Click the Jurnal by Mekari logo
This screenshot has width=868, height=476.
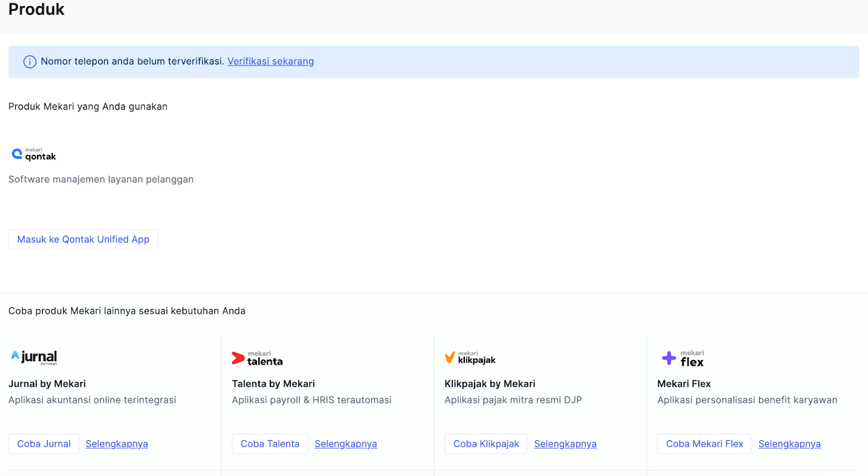34,357
